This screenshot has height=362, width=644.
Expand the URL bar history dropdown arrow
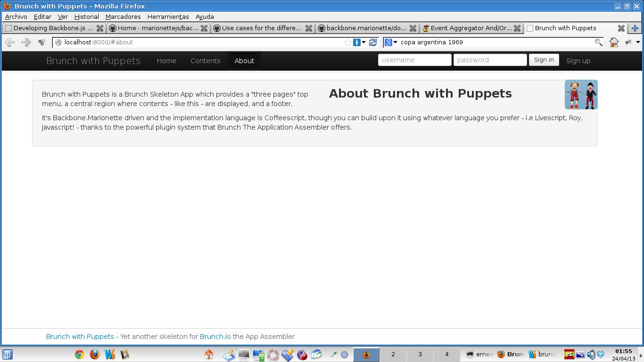tap(363, 42)
